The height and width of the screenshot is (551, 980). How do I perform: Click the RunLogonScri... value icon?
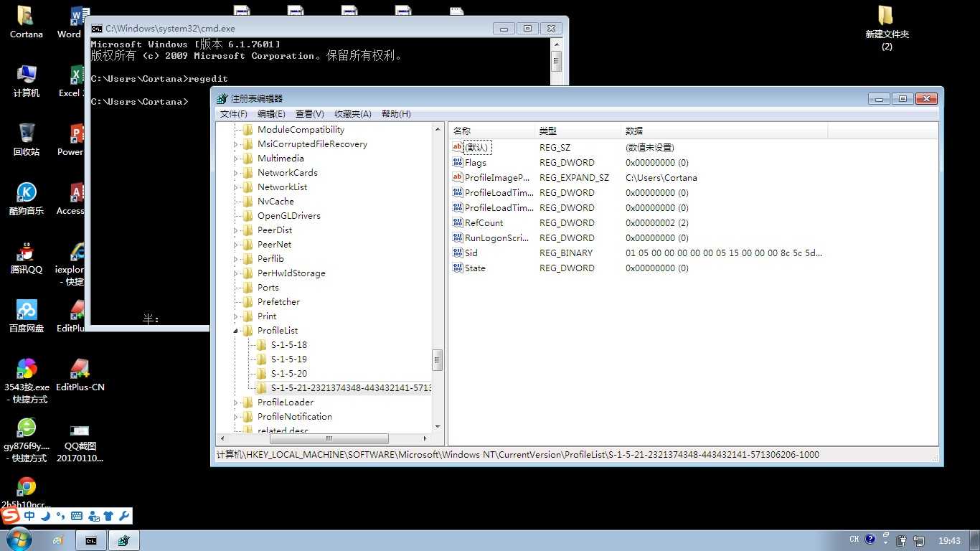[x=458, y=237]
